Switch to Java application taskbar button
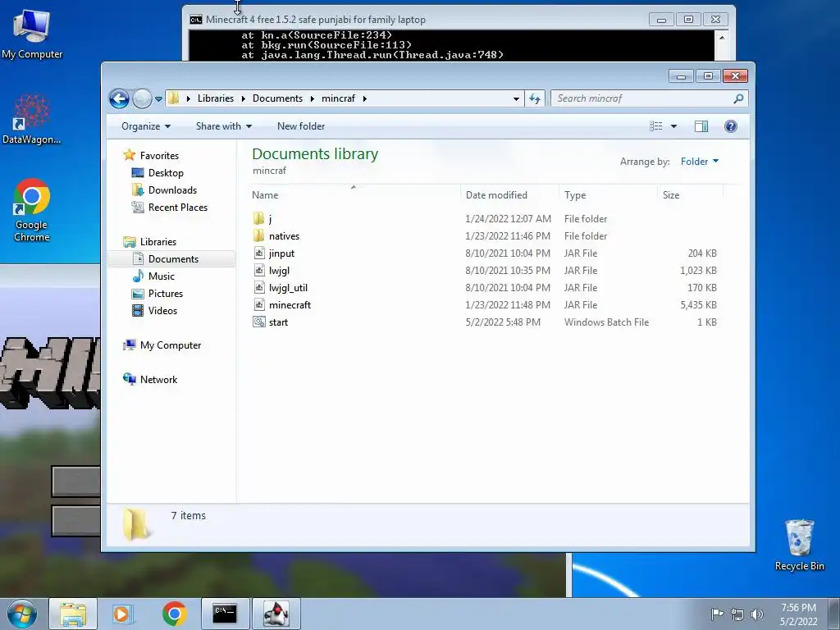This screenshot has width=840, height=630. pos(276,614)
